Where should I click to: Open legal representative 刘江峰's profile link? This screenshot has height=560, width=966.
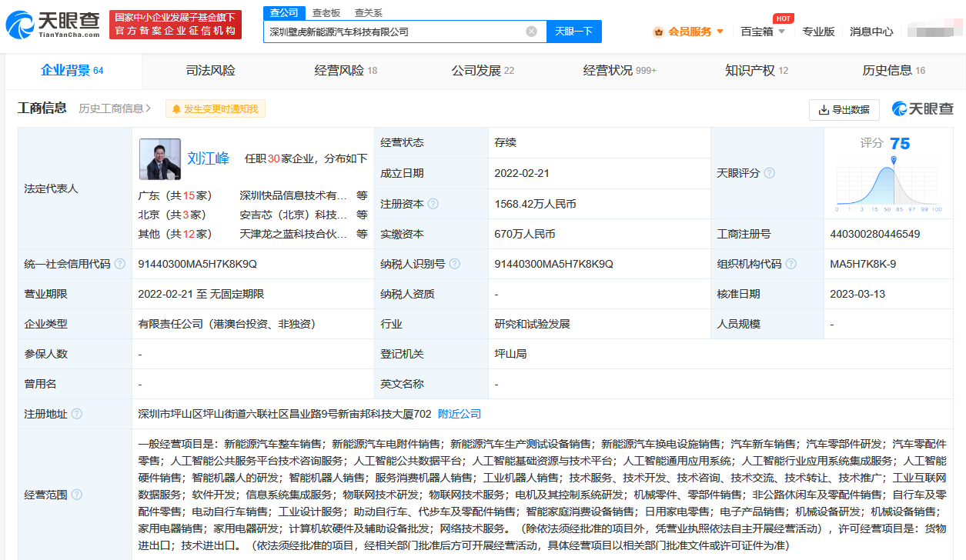(x=208, y=158)
